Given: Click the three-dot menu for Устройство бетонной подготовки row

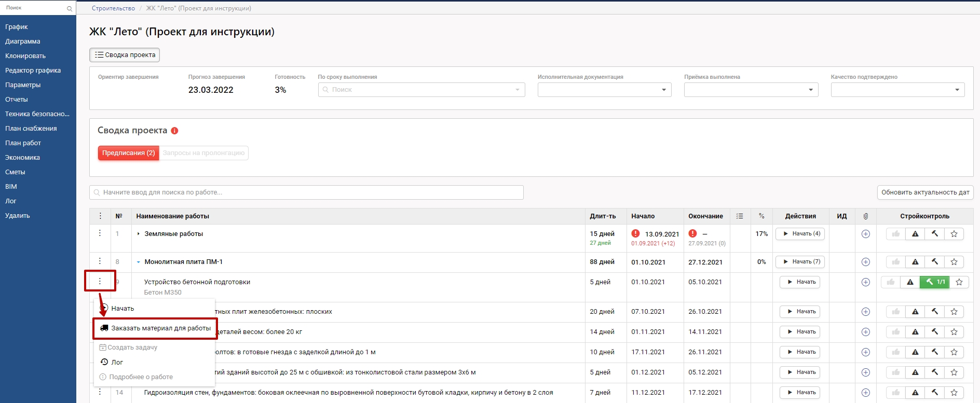Looking at the screenshot, I should pyautogui.click(x=100, y=281).
